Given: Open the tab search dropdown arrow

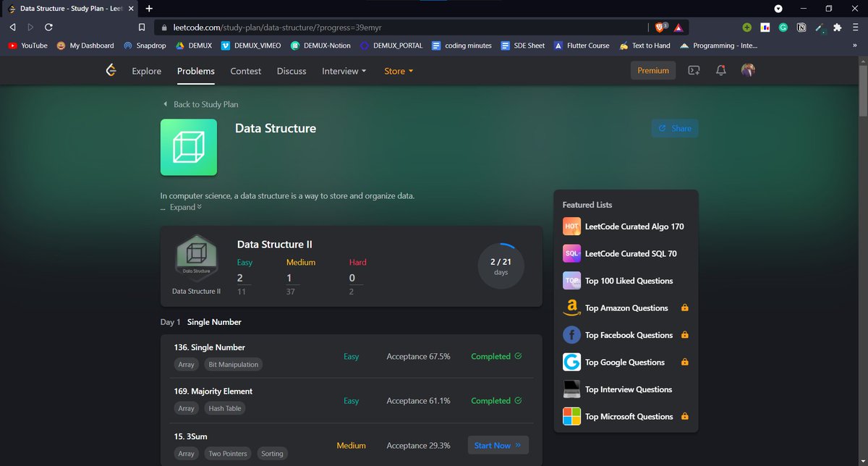Looking at the screenshot, I should click(778, 9).
